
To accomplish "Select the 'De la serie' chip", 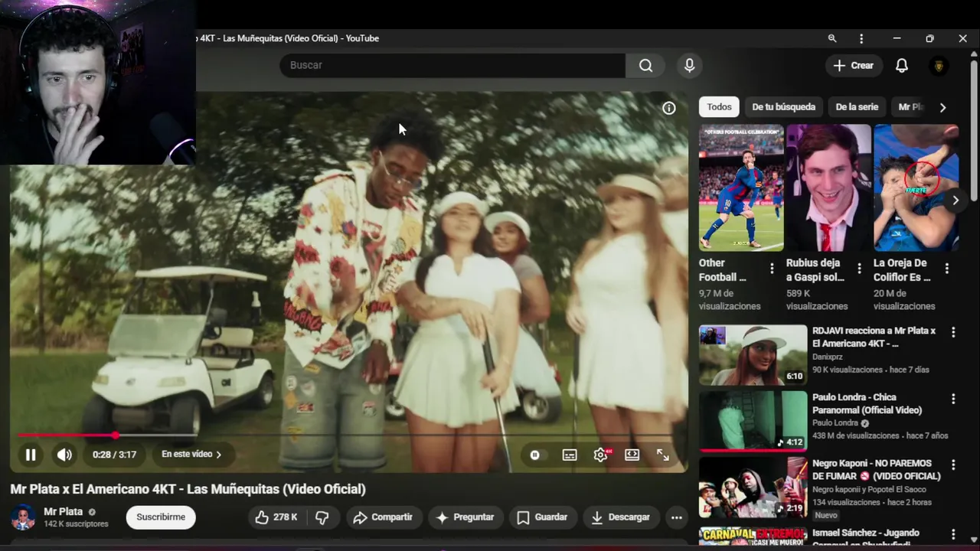I will point(857,107).
